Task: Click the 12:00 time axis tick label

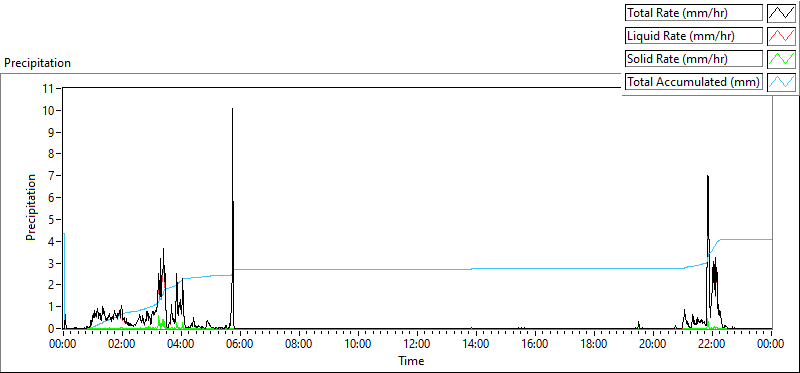Action: pyautogui.click(x=417, y=344)
